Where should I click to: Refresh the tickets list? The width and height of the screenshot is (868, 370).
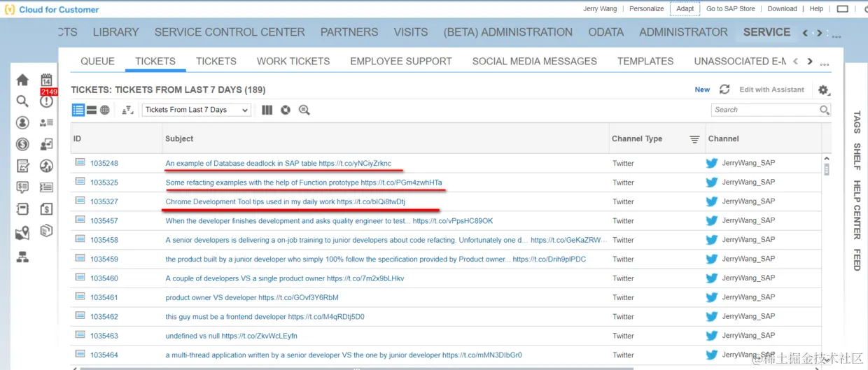(x=724, y=90)
